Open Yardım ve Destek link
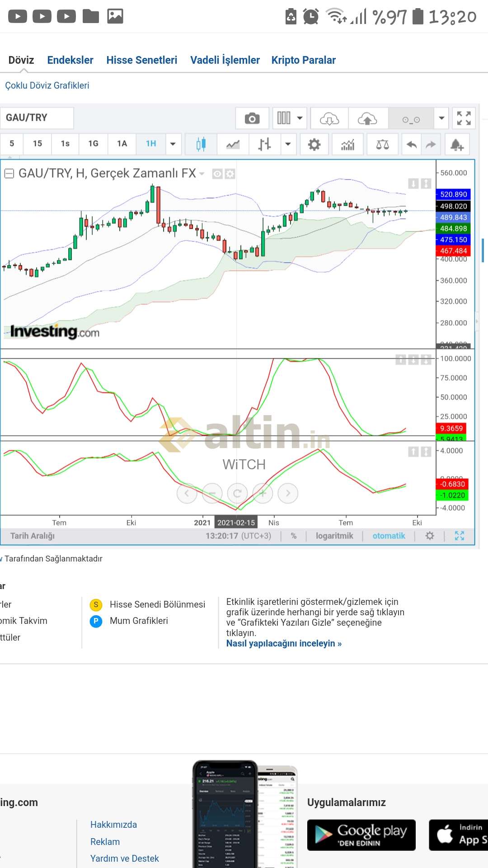 125,859
